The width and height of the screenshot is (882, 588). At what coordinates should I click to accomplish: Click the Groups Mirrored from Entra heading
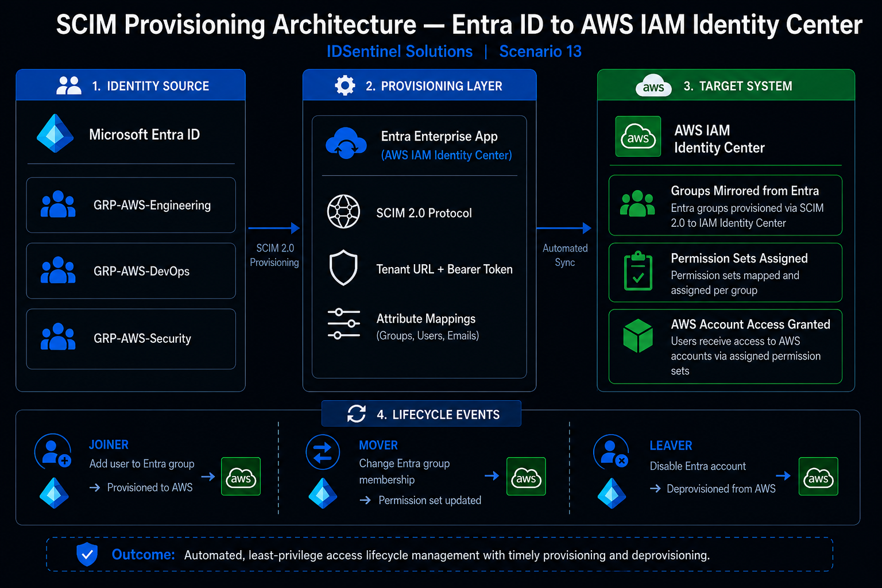[745, 191]
